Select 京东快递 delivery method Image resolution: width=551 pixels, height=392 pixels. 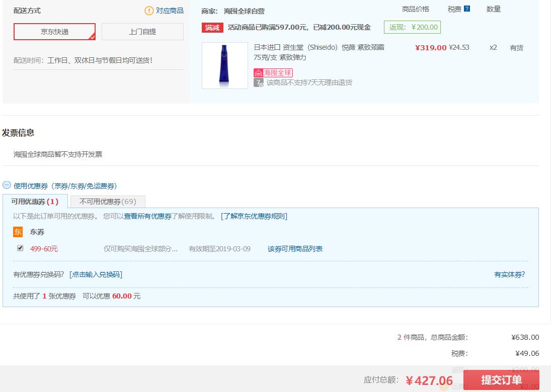(x=54, y=32)
